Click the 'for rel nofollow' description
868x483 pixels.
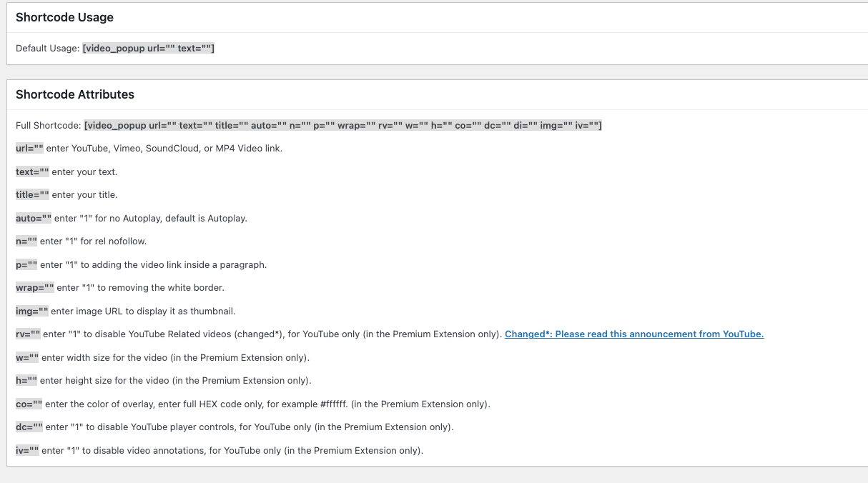click(x=93, y=241)
